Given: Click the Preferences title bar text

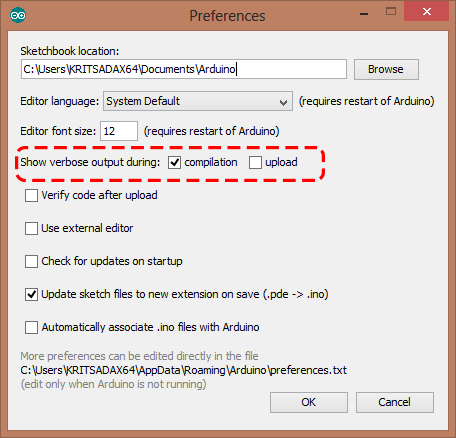Looking at the screenshot, I should (227, 16).
